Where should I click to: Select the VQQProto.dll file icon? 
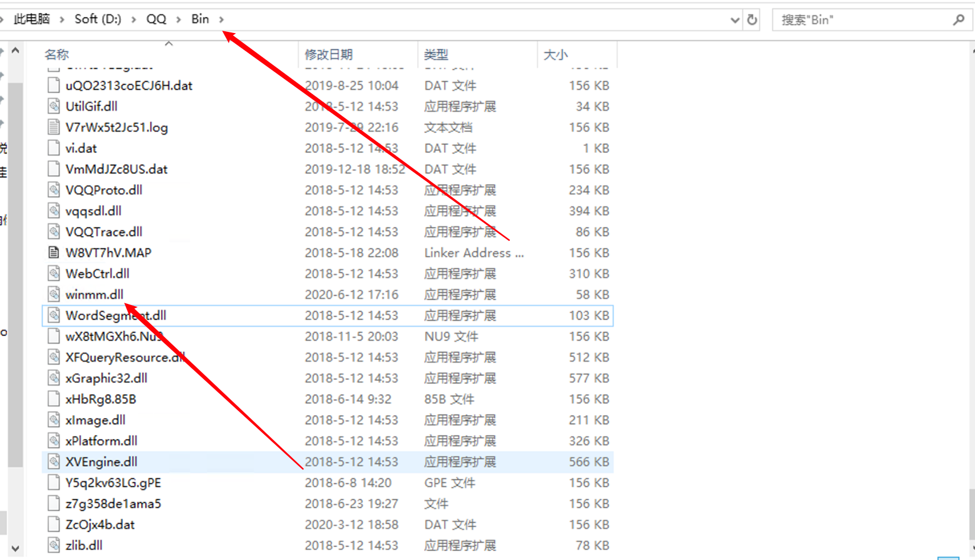pos(54,190)
